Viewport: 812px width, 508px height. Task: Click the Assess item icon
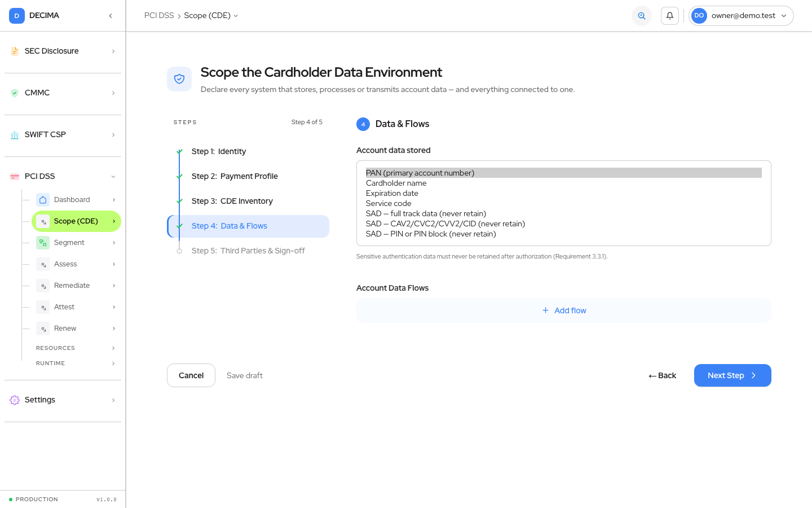pyautogui.click(x=43, y=264)
